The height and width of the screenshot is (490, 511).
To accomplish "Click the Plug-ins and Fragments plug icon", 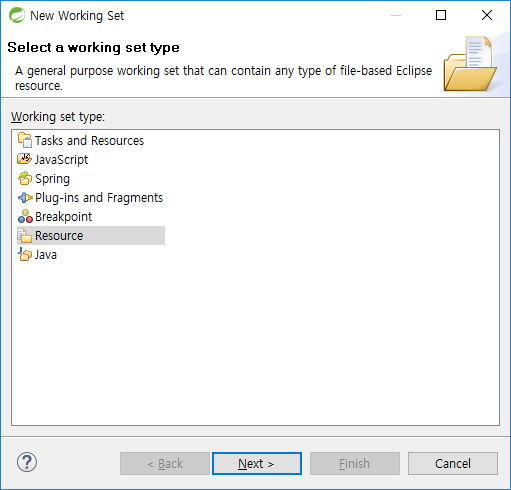I will point(25,198).
